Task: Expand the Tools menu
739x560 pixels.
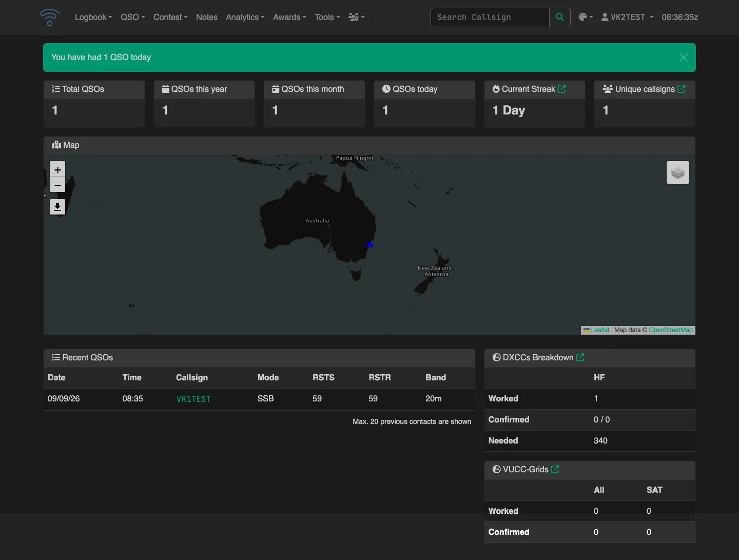Action: [327, 17]
